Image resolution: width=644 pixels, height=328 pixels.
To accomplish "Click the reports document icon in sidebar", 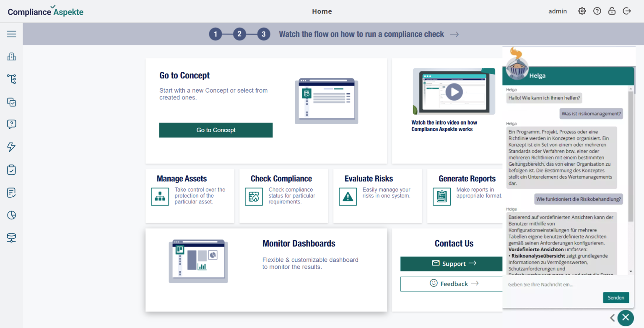I will coord(11,193).
